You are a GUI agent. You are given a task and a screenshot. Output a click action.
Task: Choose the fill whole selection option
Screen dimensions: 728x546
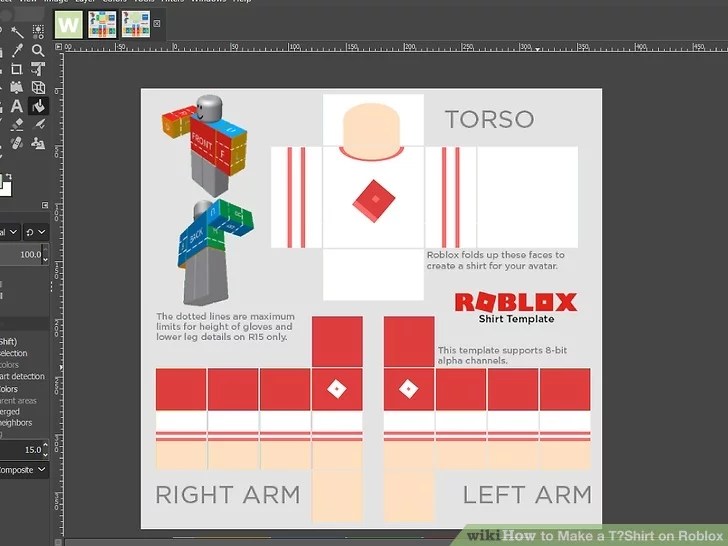click(x=13, y=353)
